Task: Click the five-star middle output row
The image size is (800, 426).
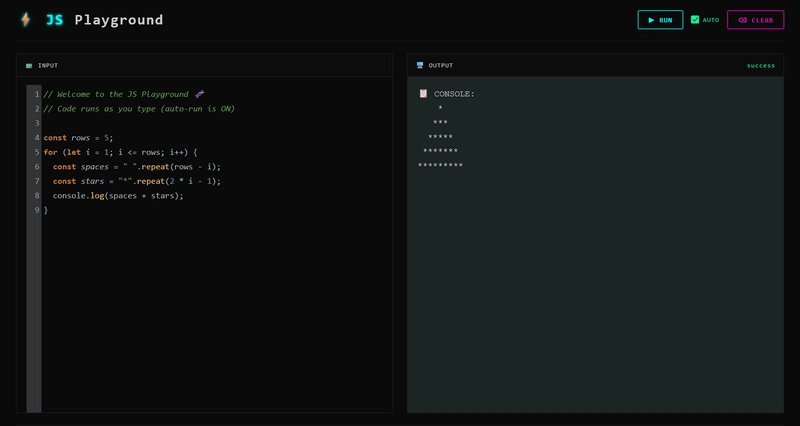Action: click(440, 137)
